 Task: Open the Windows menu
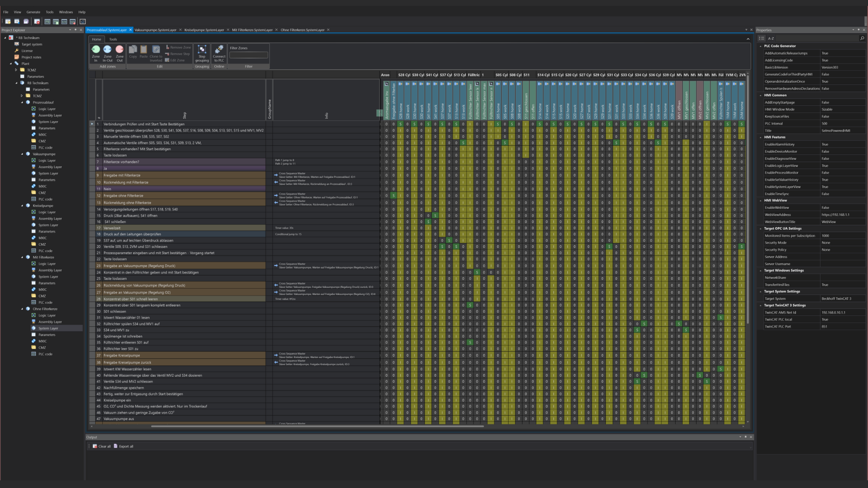(66, 12)
